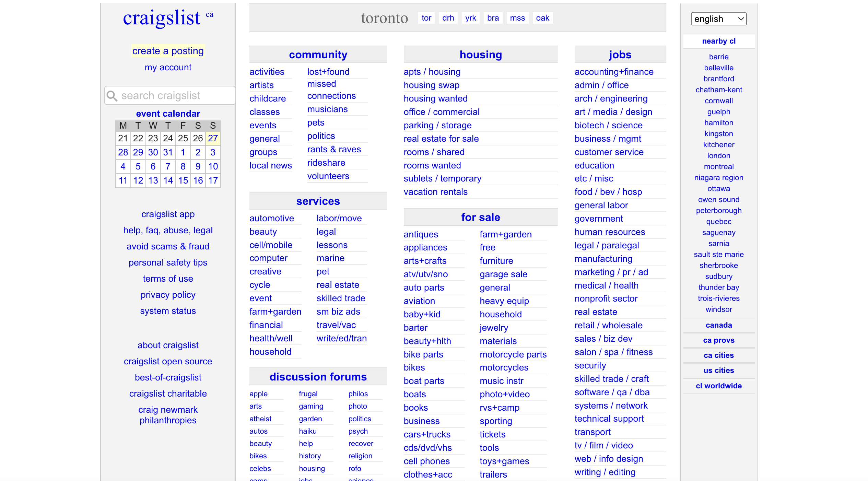Screen dimensions: 868x481
Task: Click the craigslist logo
Action: (x=162, y=18)
